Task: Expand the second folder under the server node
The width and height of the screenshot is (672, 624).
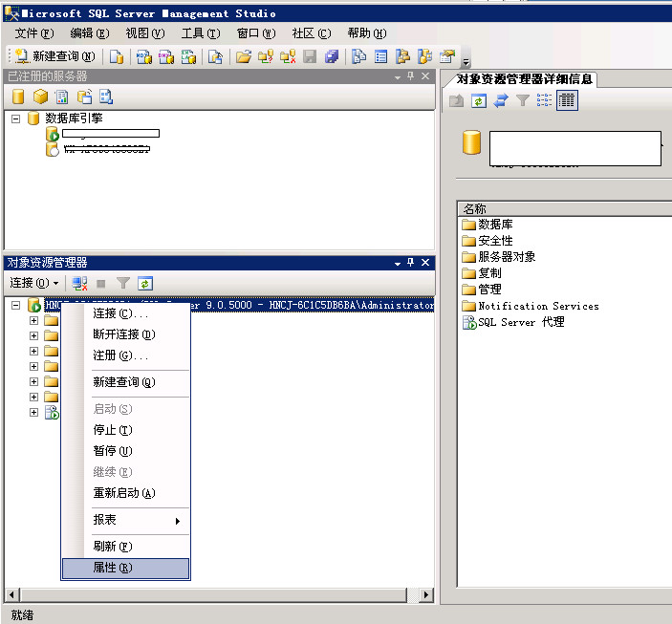Action: [33, 336]
